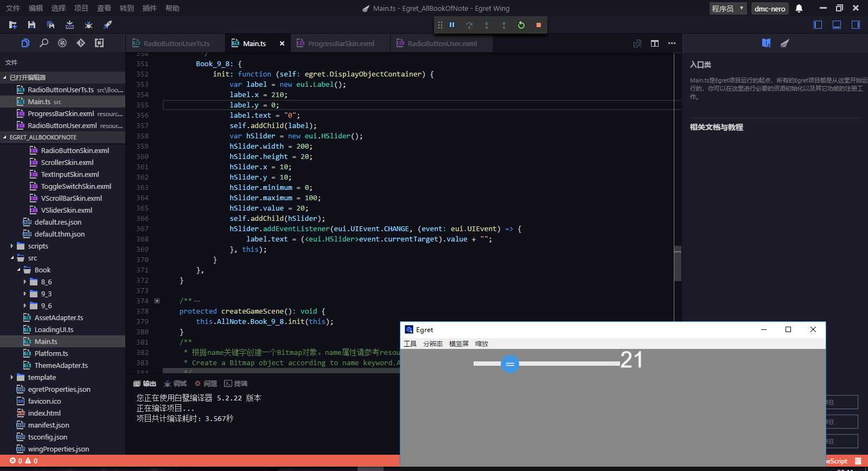Click the book icon in the right panel
868x471 pixels.
pos(766,43)
